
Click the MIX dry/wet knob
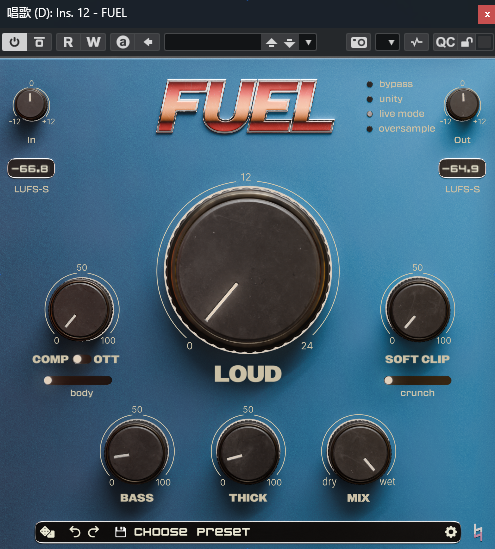359,452
